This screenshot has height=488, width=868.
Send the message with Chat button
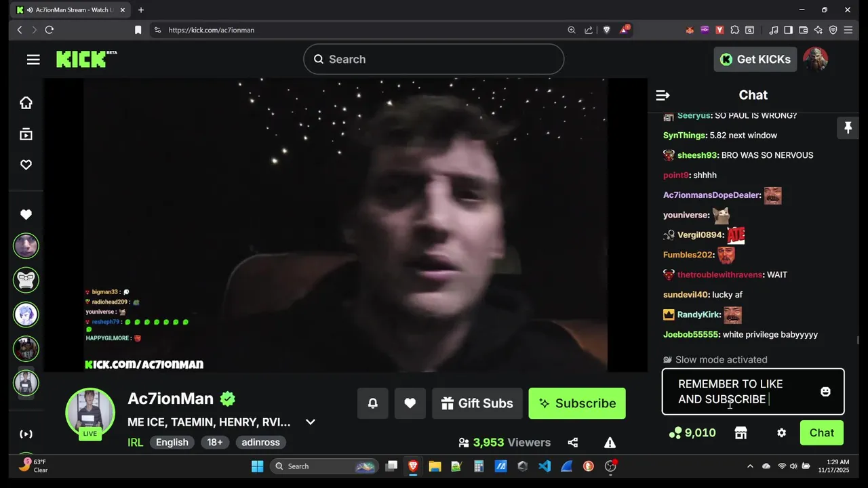(822, 433)
